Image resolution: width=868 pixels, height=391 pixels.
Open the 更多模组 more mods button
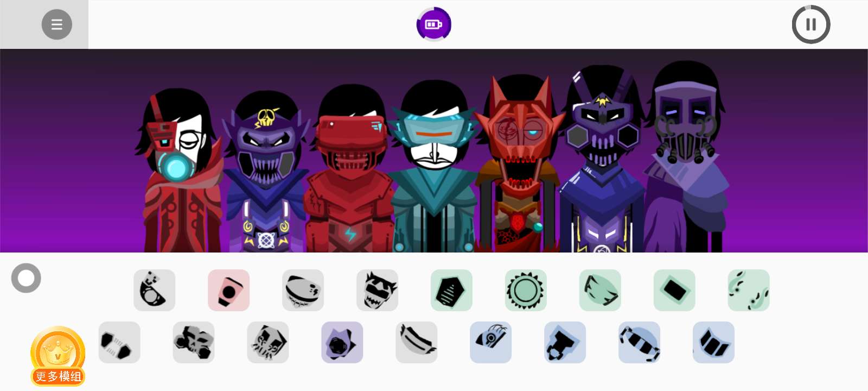tap(58, 356)
